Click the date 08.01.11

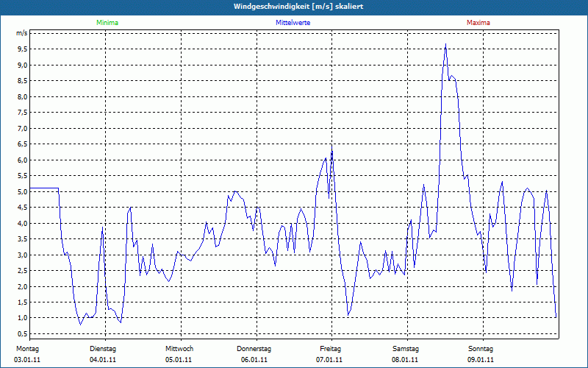[x=405, y=360]
